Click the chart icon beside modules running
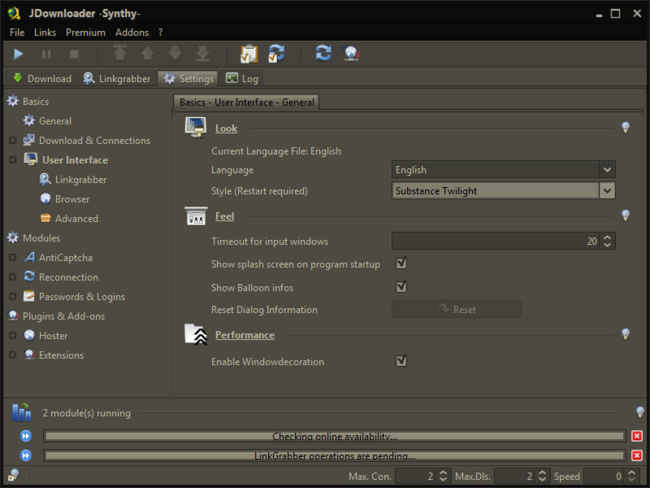The height and width of the screenshot is (488, 650). (22, 412)
